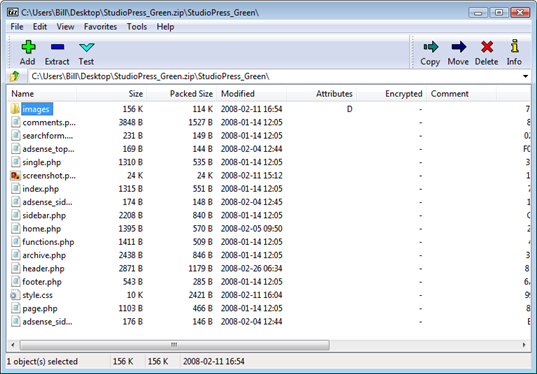Sort by Comment column header
This screenshot has width=537, height=374.
click(x=461, y=94)
